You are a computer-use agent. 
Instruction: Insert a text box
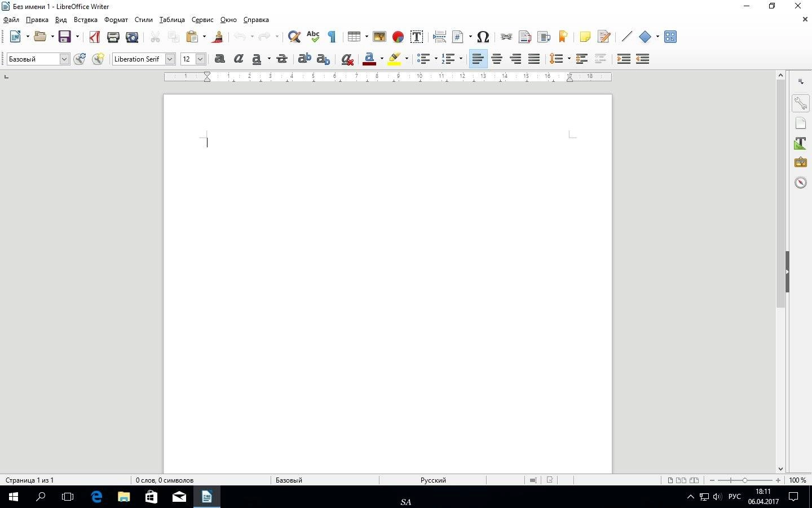(x=417, y=37)
